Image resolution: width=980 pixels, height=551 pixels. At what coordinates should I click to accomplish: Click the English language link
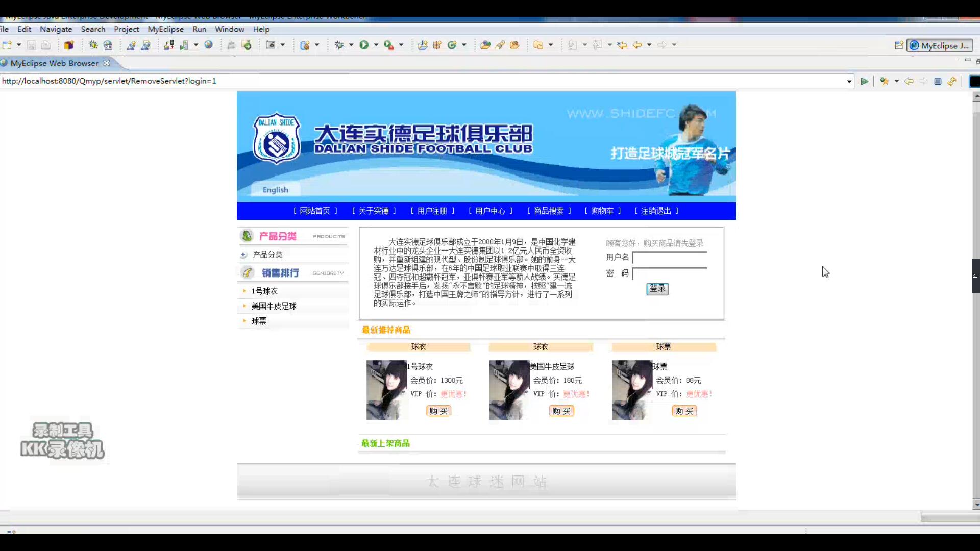point(275,190)
